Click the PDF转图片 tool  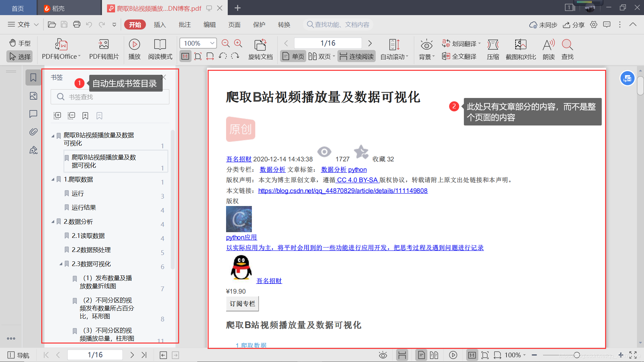(x=104, y=49)
